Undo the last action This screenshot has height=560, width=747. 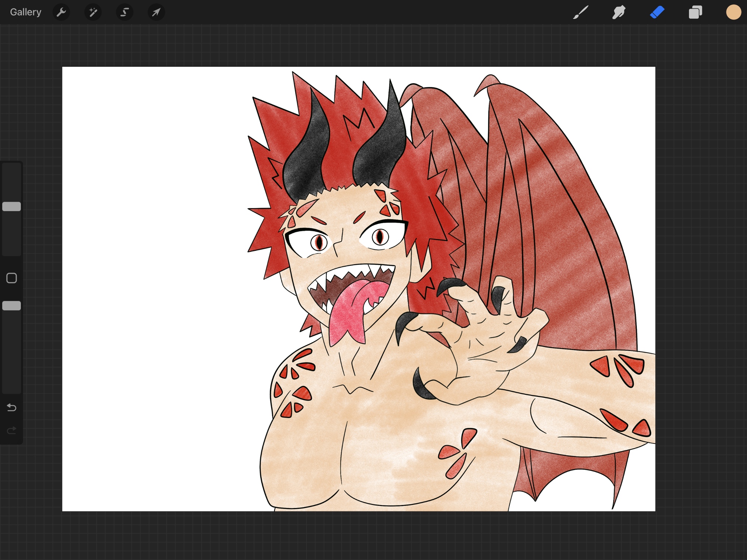point(12,407)
